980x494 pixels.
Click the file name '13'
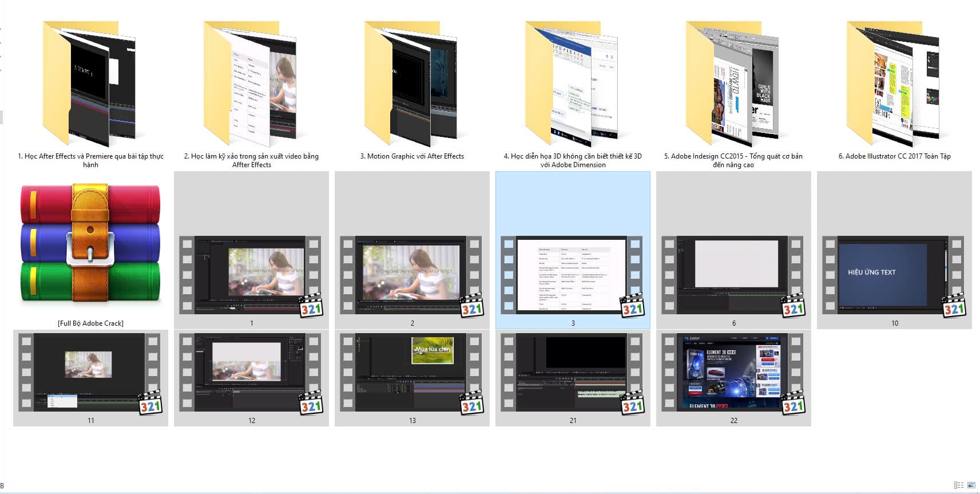(412, 421)
